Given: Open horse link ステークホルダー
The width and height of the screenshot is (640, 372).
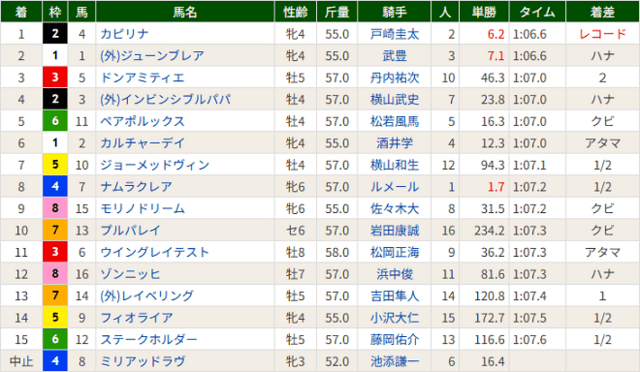Looking at the screenshot, I should (149, 340).
